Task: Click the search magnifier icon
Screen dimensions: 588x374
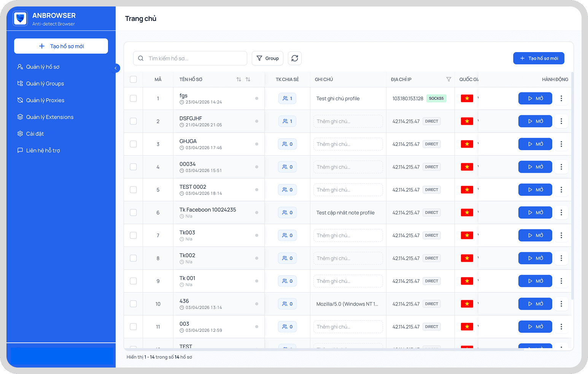Action: 141,58
